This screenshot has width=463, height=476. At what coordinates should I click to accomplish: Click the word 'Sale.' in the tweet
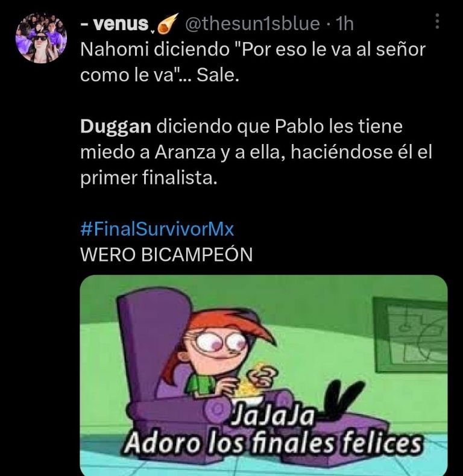coord(218,75)
